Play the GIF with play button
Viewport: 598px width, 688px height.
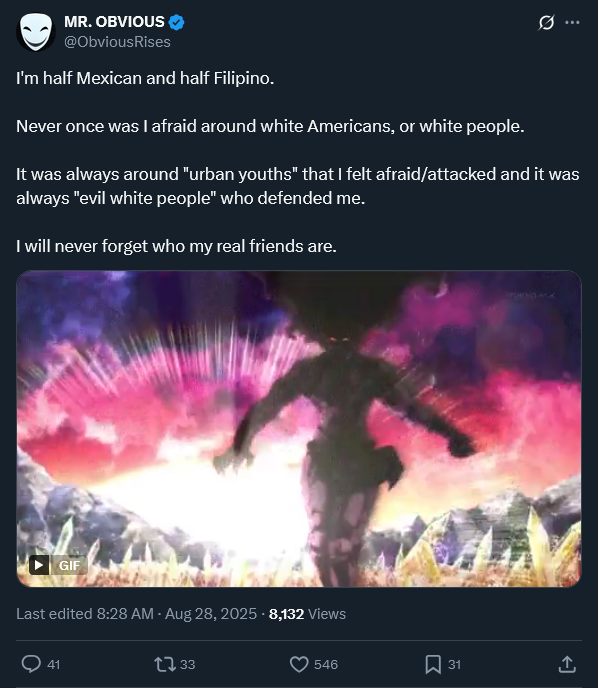(39, 565)
